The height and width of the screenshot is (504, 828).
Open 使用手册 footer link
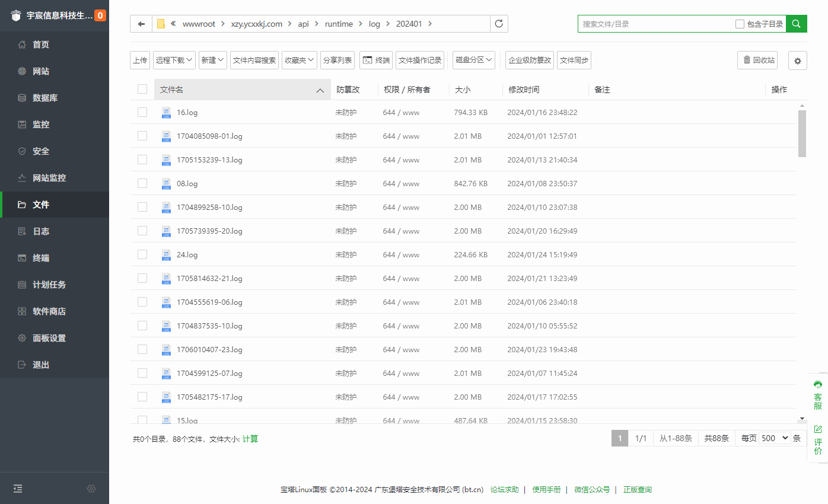point(546,490)
